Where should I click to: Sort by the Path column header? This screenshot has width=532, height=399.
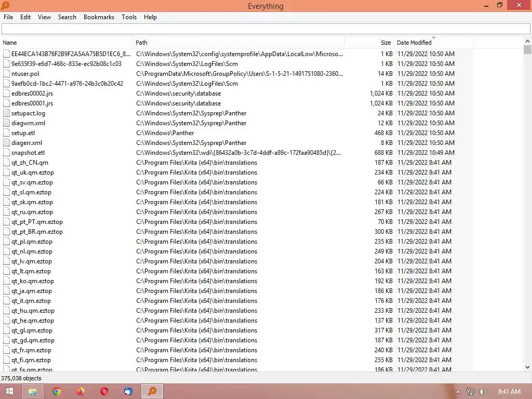click(238, 43)
